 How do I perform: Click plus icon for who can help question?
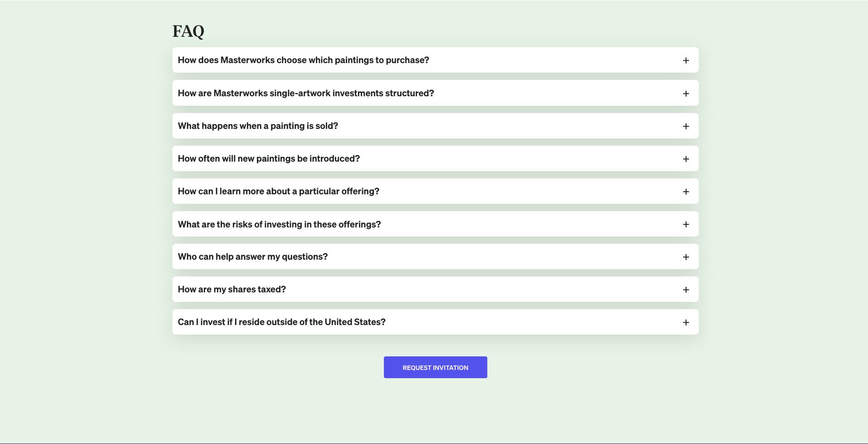tap(686, 257)
